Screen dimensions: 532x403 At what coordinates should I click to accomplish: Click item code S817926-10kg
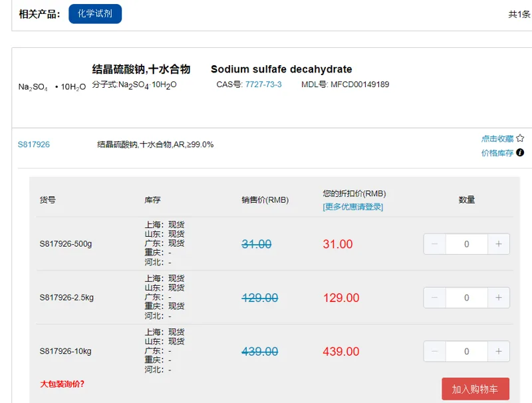tap(65, 351)
